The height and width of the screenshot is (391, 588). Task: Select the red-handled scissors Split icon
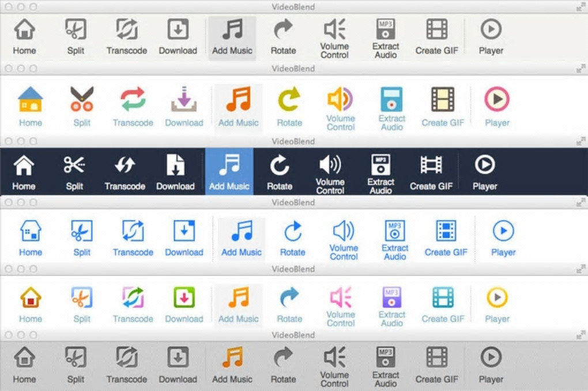pyautogui.click(x=82, y=99)
